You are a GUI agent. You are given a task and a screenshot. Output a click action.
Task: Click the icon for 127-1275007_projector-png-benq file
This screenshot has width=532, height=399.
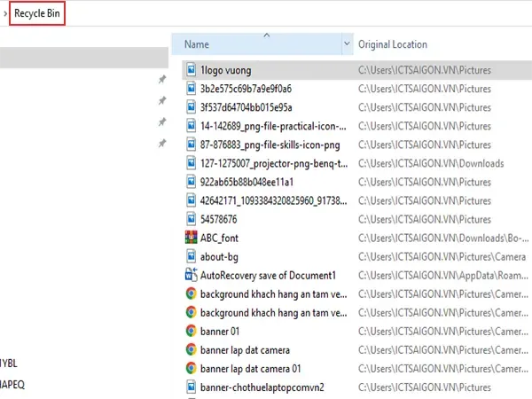(x=191, y=163)
